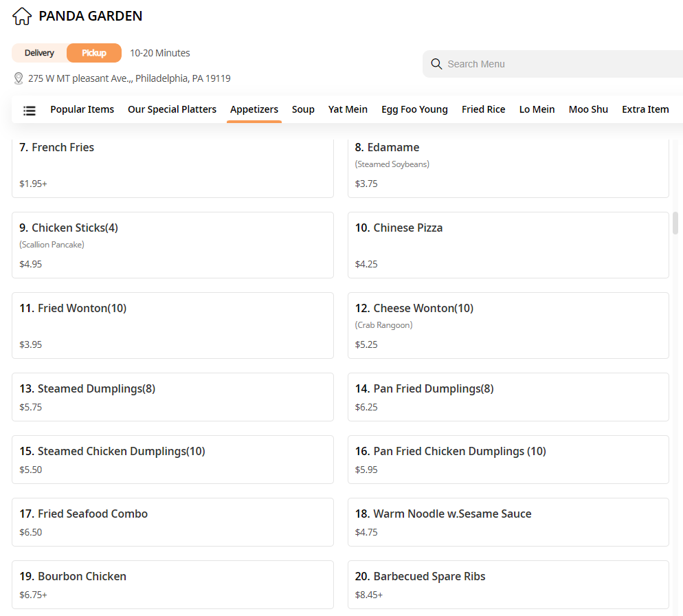Choose the Chinese Pizza item card
Viewport: 683px width, 616px height.
coord(508,245)
